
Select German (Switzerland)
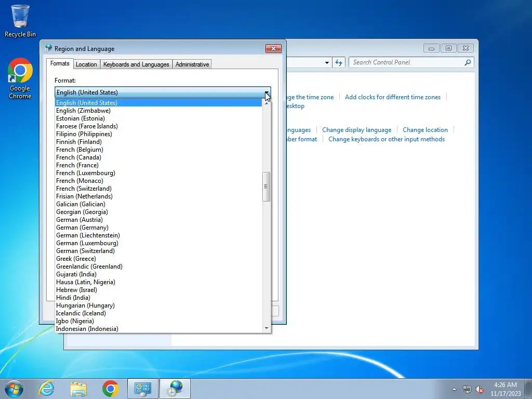coord(158,251)
